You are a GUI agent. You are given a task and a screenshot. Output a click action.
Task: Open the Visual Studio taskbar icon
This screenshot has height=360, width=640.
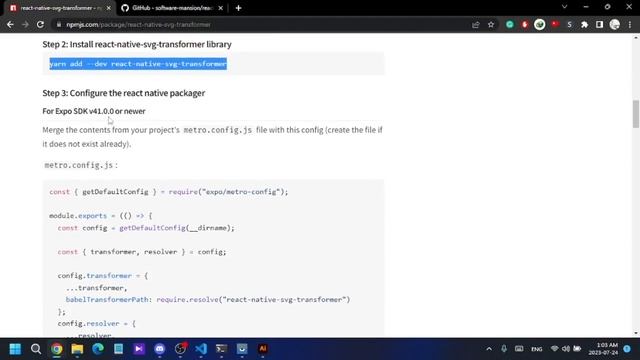(139, 349)
